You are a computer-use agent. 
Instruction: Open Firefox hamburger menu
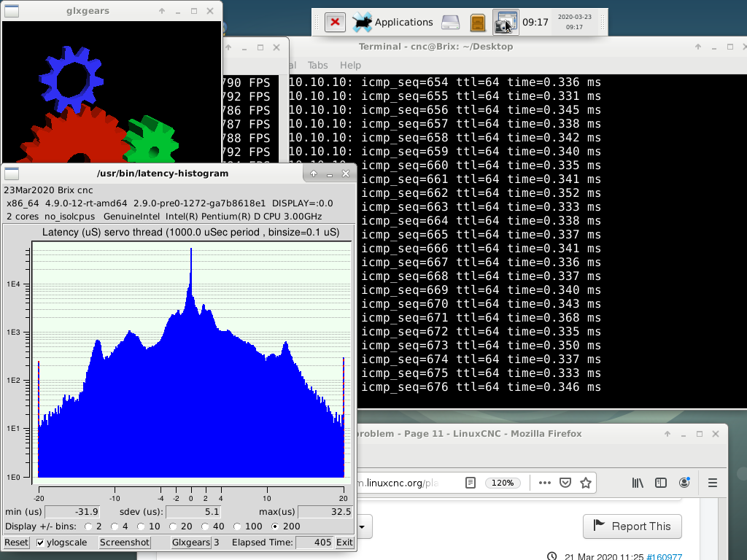[x=713, y=483]
